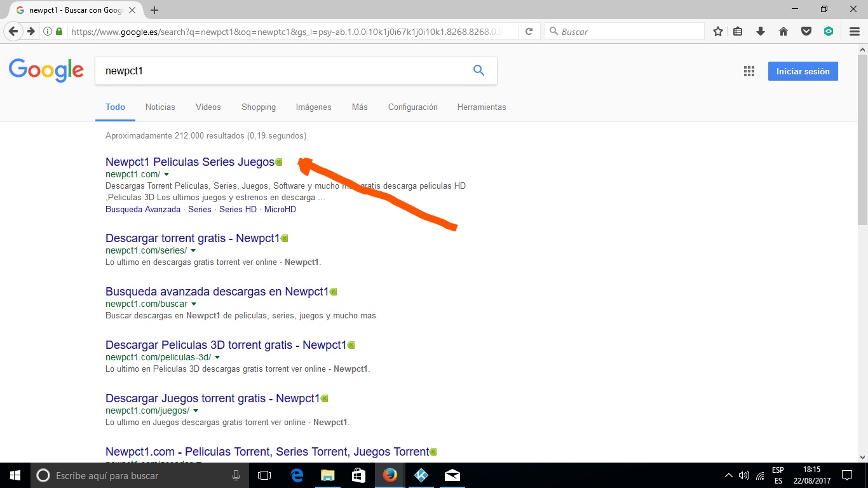Image resolution: width=868 pixels, height=488 pixels.
Task: Show hidden system tray icons
Action: click(728, 475)
